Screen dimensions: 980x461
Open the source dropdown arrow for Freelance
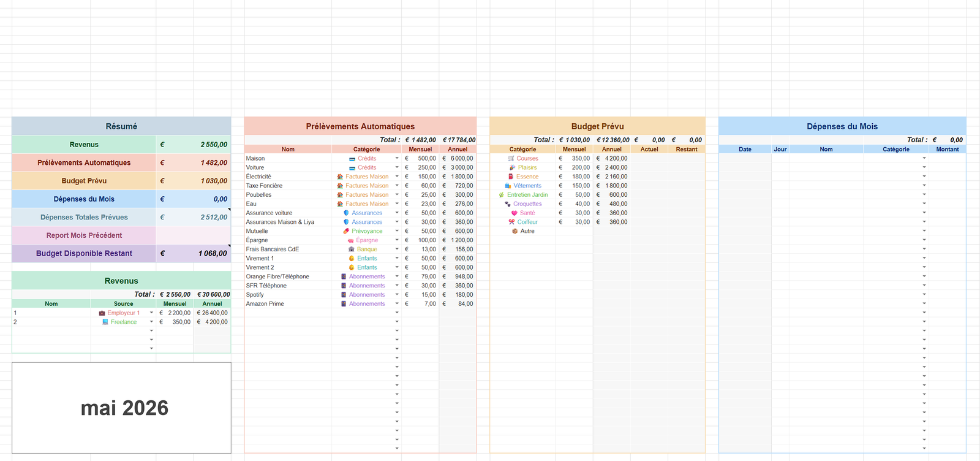151,322
